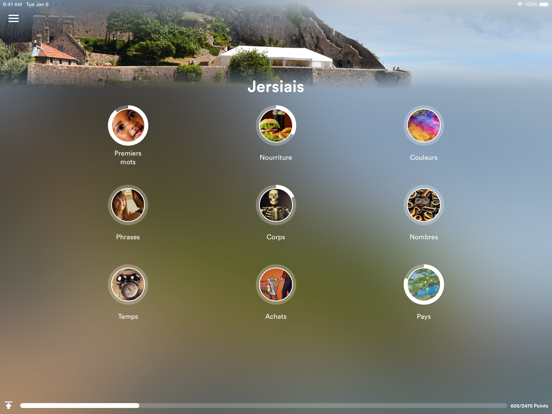Open the Nombres numbers icon
The width and height of the screenshot is (552, 414).
tap(424, 205)
